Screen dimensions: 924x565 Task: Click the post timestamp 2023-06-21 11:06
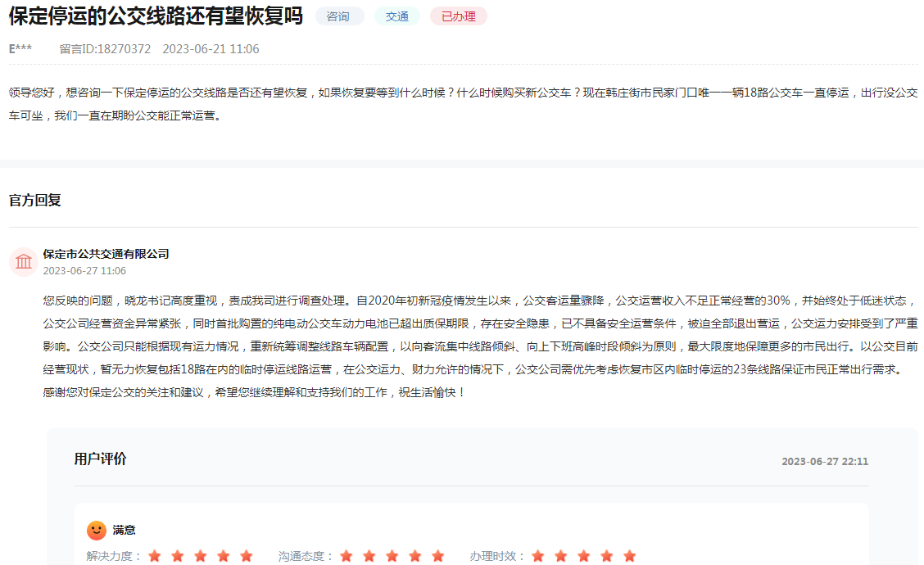click(x=211, y=49)
